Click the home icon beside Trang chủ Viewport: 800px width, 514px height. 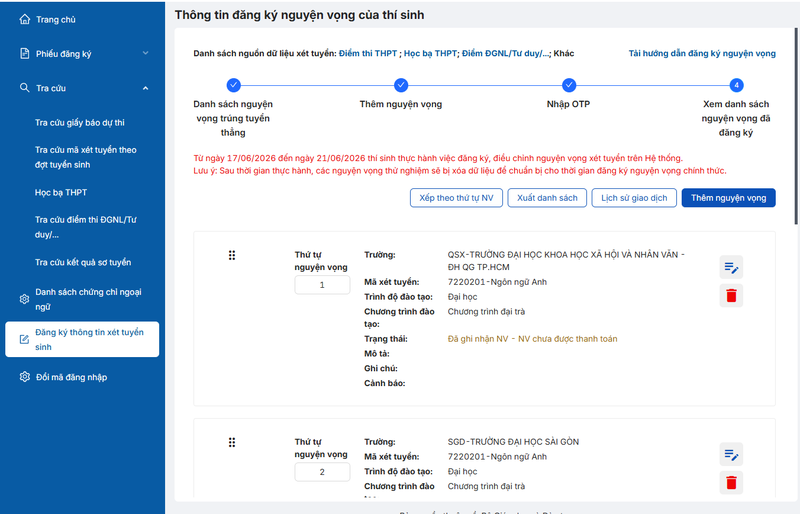click(24, 19)
